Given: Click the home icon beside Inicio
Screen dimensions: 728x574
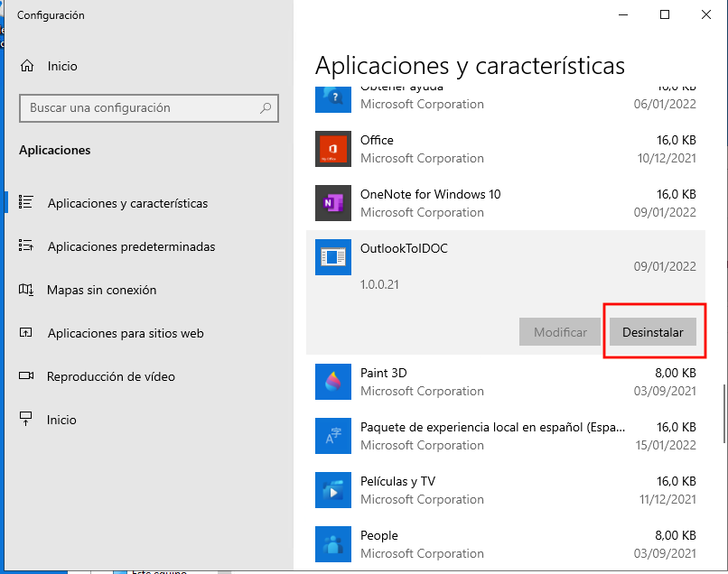Looking at the screenshot, I should pos(28,66).
